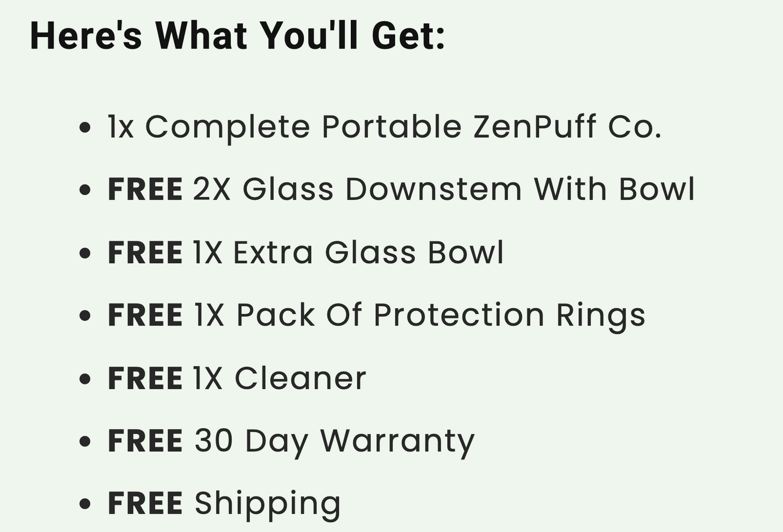Click the "1X Extra Glass Bowl" text
This screenshot has width=783, height=532.
pos(348,252)
